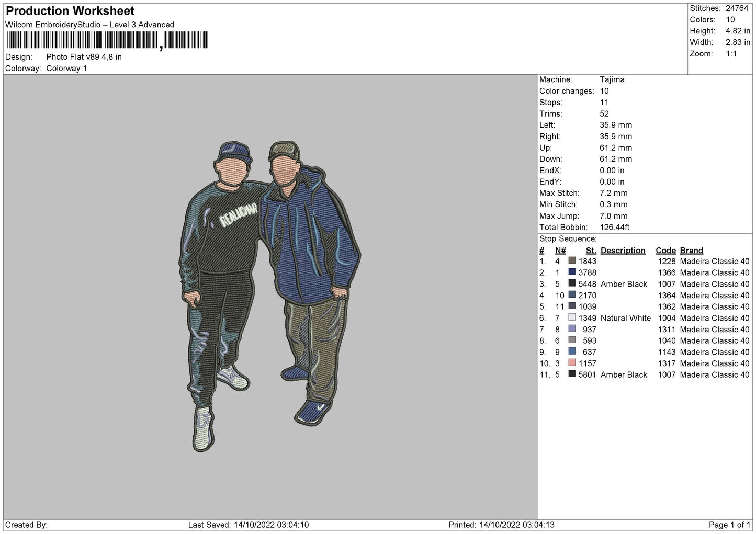Click the color swatch for stop 1 code 1228

click(572, 261)
